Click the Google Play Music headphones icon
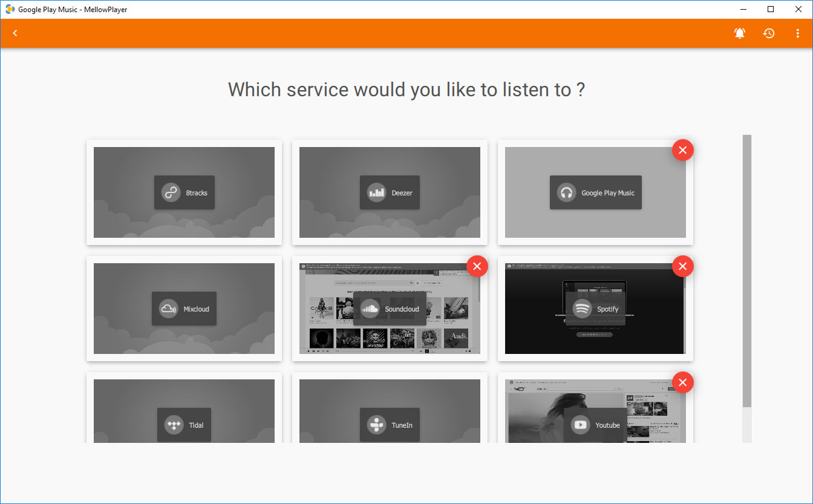This screenshot has height=504, width=813. (x=566, y=193)
